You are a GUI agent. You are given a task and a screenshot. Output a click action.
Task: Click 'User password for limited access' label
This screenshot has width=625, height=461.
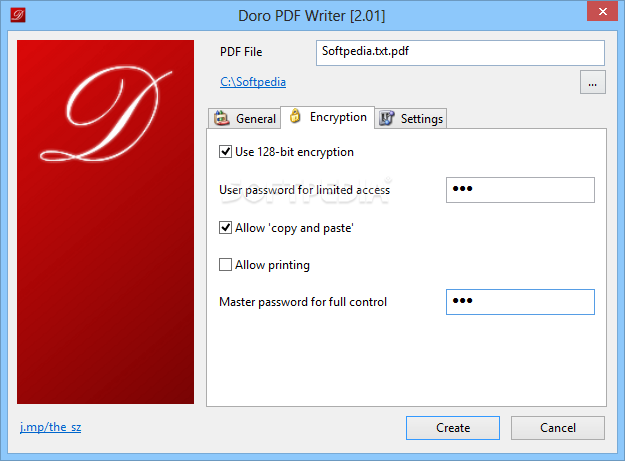pyautogui.click(x=305, y=190)
